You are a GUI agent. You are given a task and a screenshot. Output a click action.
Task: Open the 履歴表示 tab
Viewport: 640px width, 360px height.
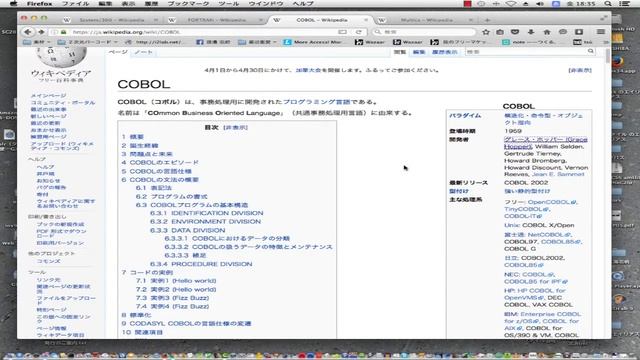[444, 52]
